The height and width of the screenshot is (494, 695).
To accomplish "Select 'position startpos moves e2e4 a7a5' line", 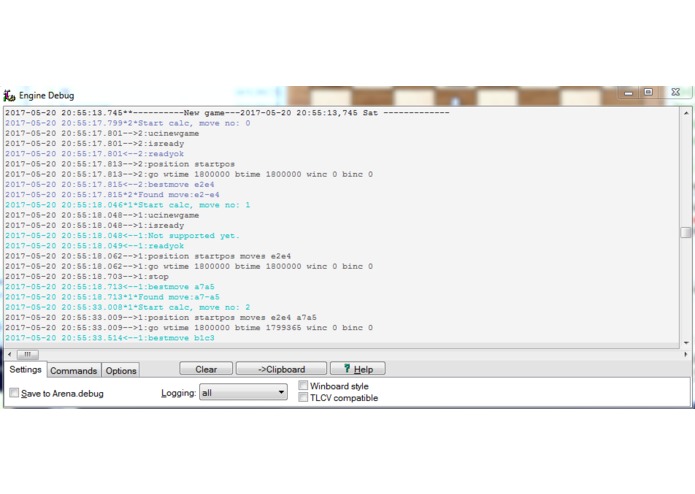I will [161, 317].
